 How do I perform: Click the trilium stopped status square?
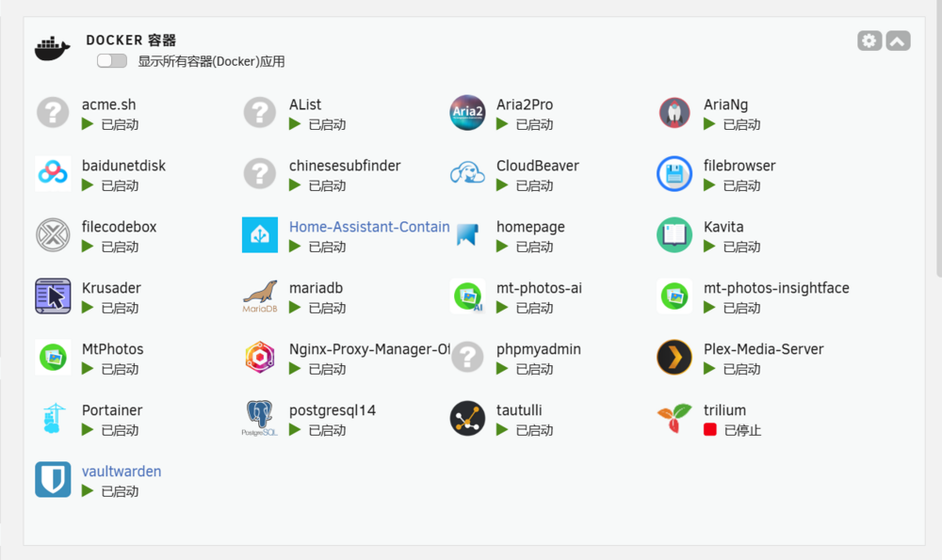click(710, 429)
